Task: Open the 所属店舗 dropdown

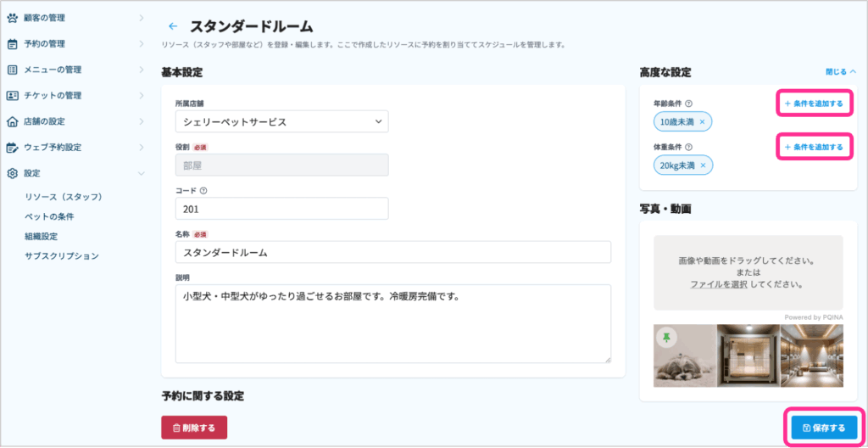Action: click(x=281, y=121)
